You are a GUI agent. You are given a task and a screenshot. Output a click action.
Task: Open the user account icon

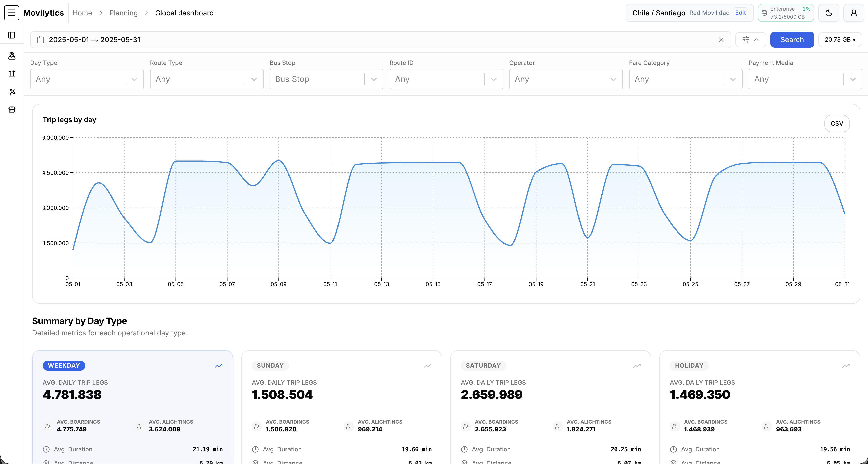point(853,13)
